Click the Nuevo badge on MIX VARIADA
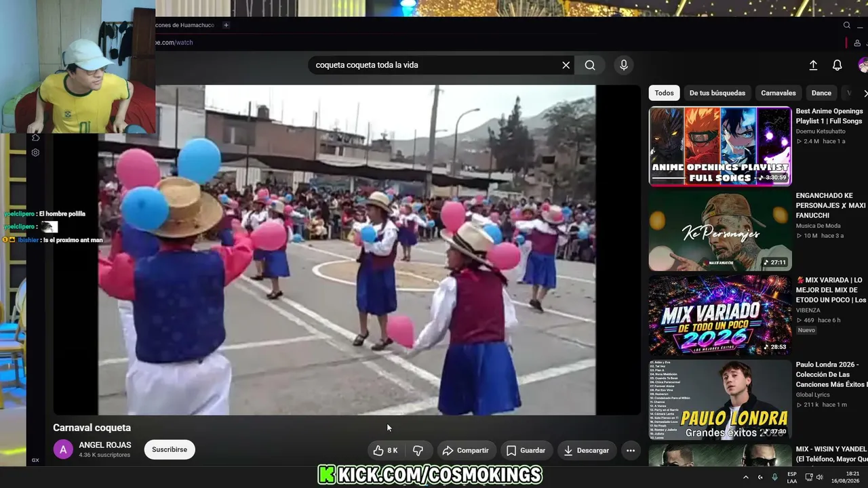 pos(806,330)
